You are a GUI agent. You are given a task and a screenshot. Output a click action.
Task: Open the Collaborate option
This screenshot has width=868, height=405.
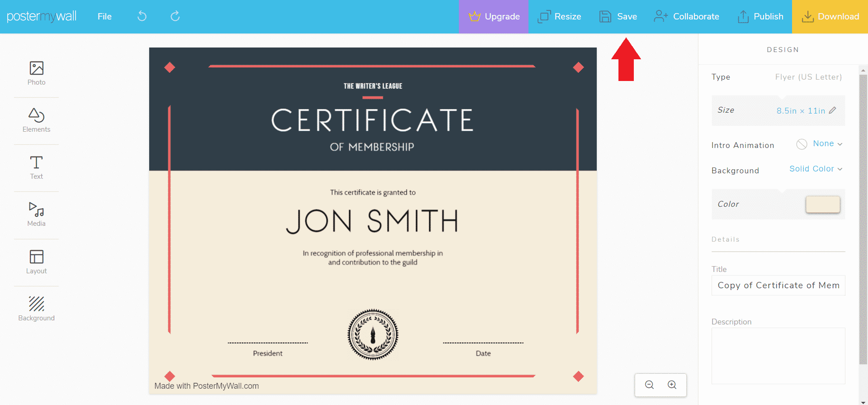click(686, 17)
